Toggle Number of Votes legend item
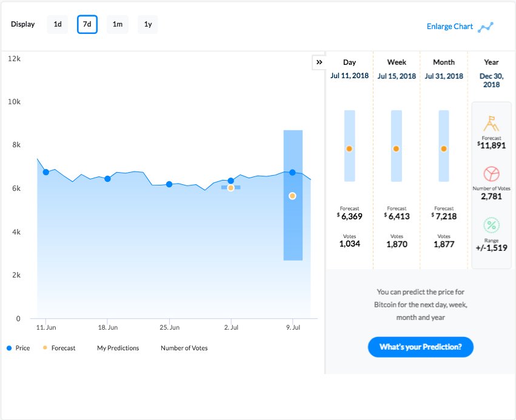The width and height of the screenshot is (516, 420). click(x=184, y=348)
